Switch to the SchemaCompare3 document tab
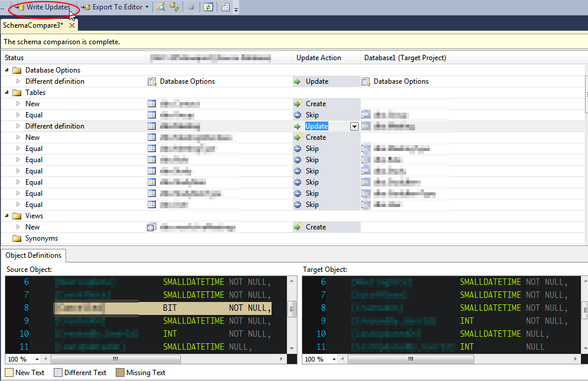This screenshot has height=381, width=588. [x=32, y=25]
